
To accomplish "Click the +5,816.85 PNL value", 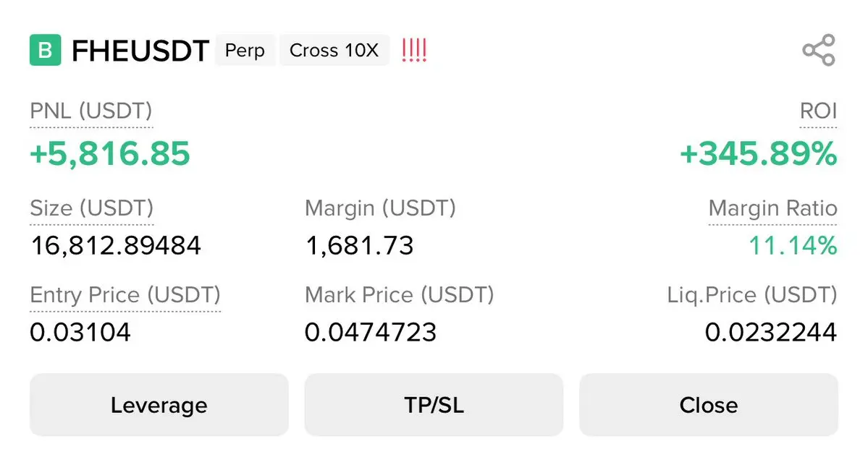I will tap(110, 153).
